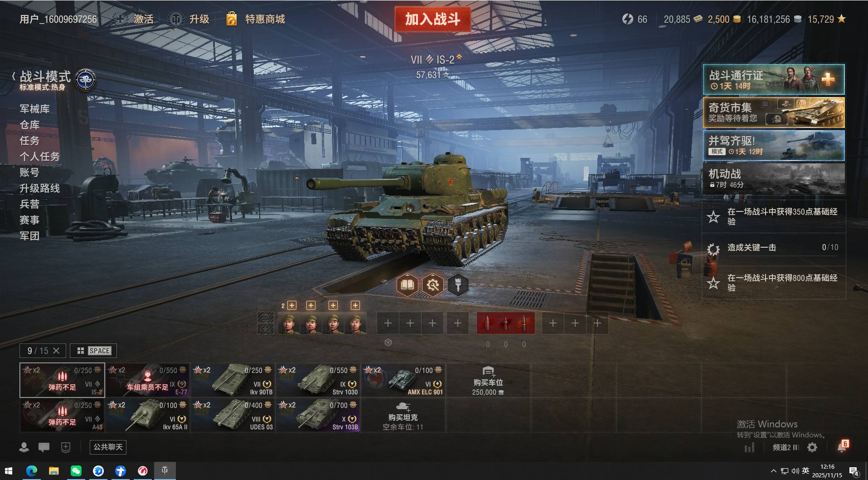The height and width of the screenshot is (480, 868).
Task: Open the 军械库 menu item
Action: click(35, 109)
